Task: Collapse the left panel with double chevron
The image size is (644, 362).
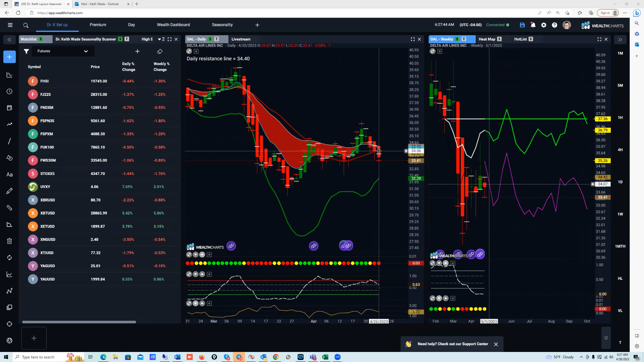Action: pos(9,40)
